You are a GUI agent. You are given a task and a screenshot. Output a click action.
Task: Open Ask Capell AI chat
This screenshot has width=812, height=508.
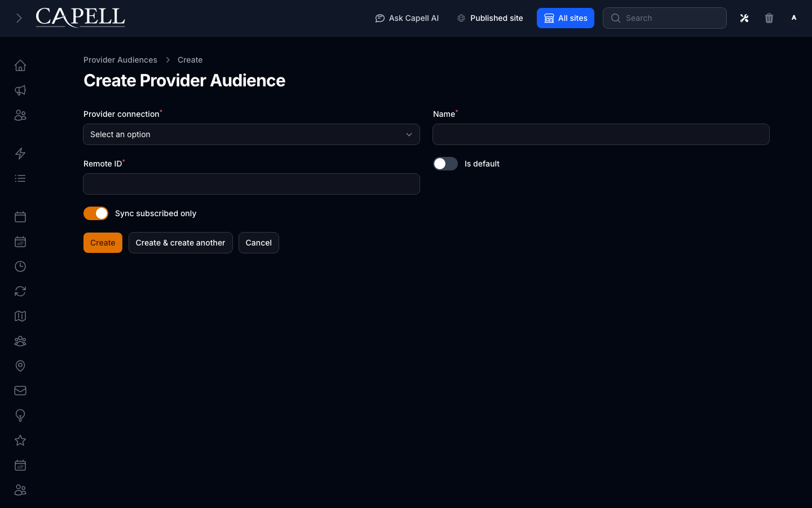(407, 18)
